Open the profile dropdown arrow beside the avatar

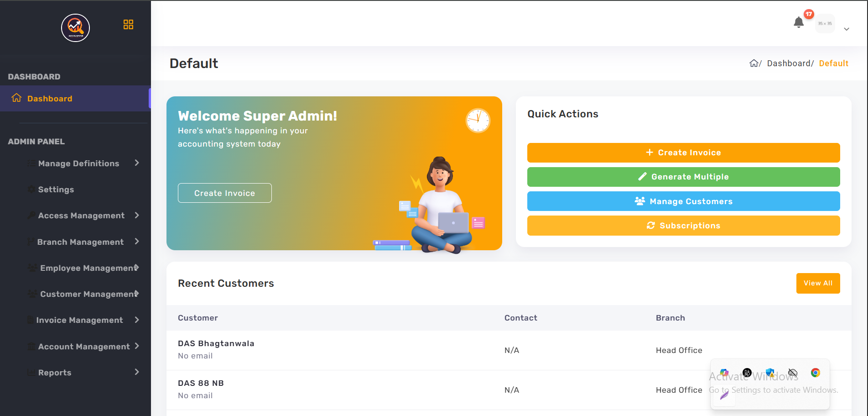(x=846, y=29)
